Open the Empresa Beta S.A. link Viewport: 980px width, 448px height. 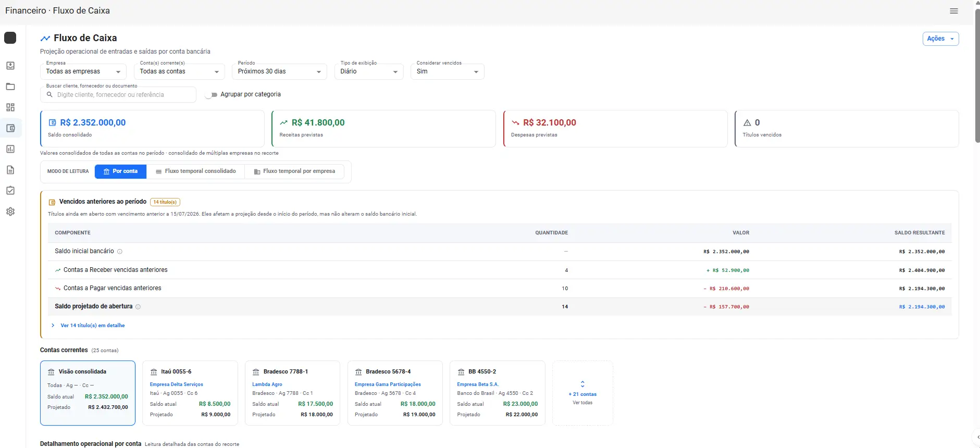tap(478, 384)
